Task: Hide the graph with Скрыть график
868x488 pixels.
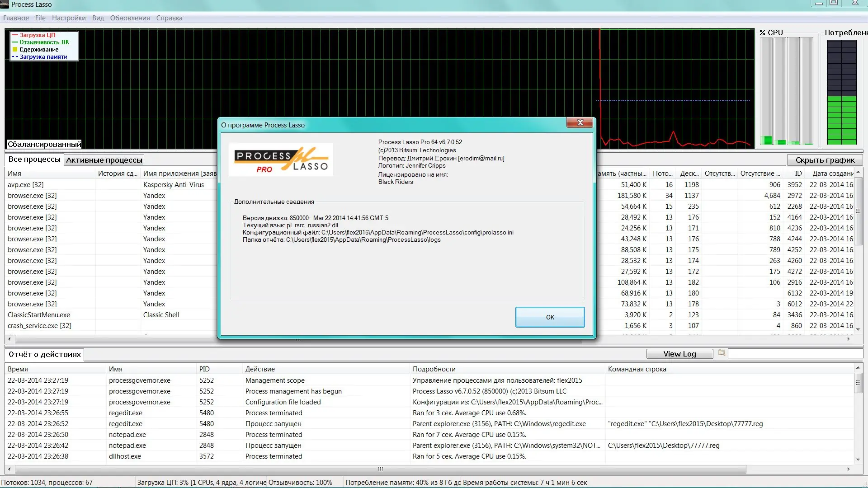Action: [x=825, y=160]
